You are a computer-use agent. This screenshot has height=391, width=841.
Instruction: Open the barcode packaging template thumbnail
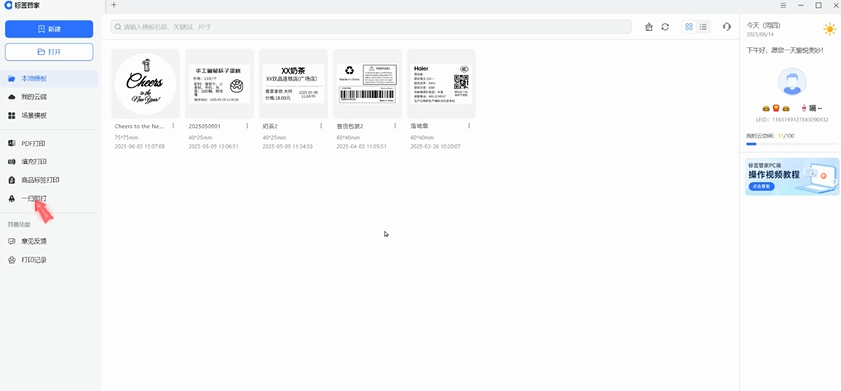click(x=367, y=84)
